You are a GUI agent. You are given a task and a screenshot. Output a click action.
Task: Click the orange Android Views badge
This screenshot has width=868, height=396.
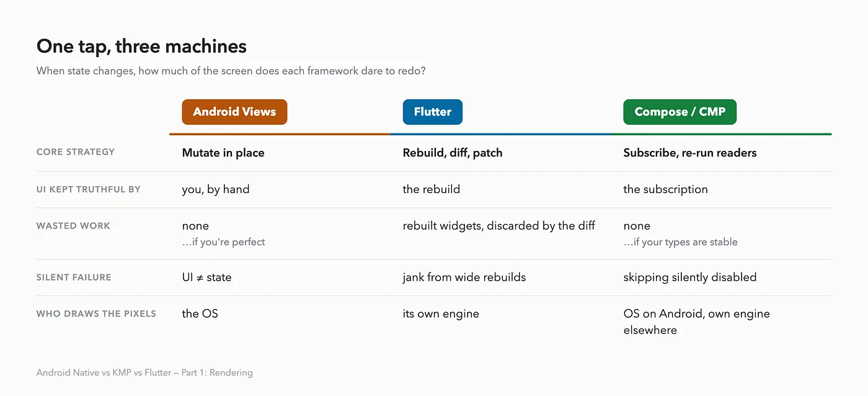point(234,112)
